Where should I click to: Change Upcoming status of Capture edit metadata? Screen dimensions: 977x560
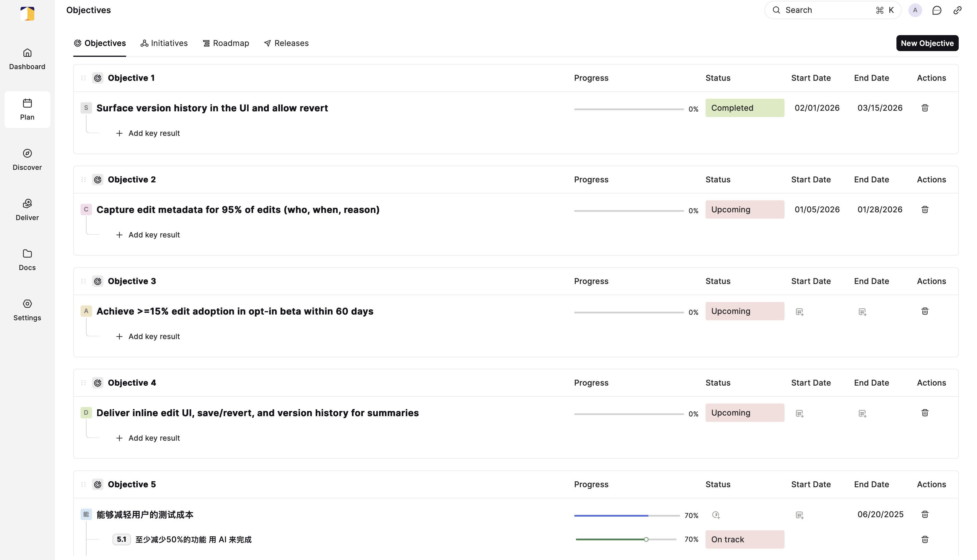click(x=744, y=210)
